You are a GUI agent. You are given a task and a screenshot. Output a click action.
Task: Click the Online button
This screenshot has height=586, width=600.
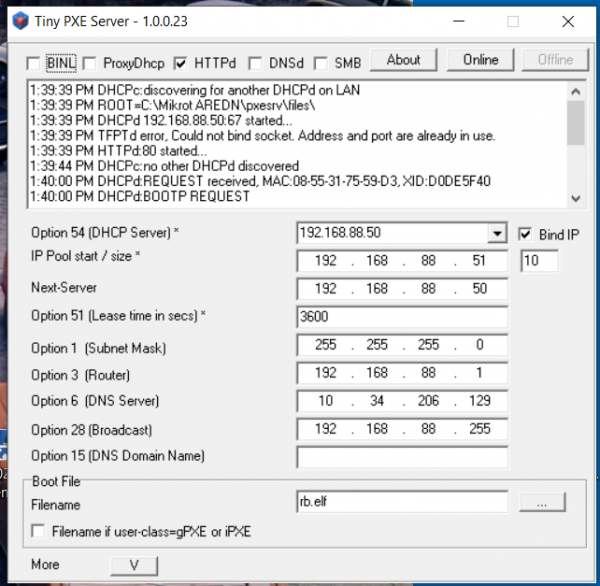point(480,60)
